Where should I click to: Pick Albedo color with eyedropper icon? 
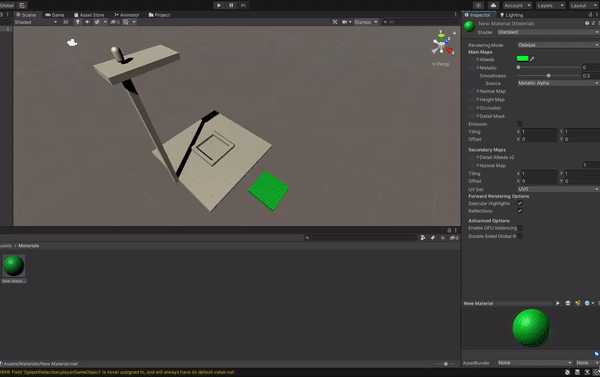(532, 59)
